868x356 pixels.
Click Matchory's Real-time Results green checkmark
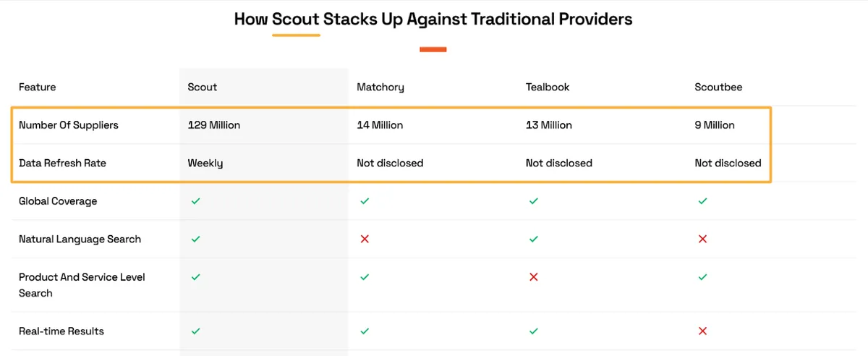click(365, 331)
